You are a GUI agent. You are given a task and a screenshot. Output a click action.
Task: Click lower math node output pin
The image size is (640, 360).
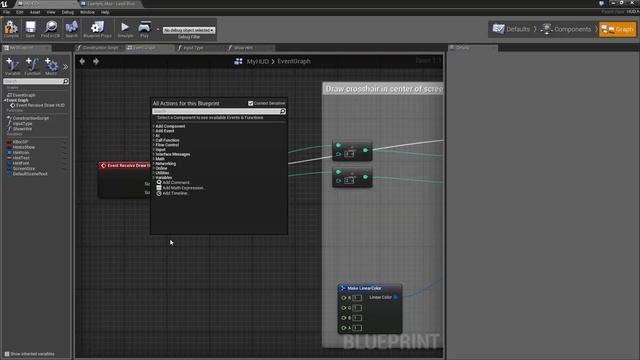[366, 177]
